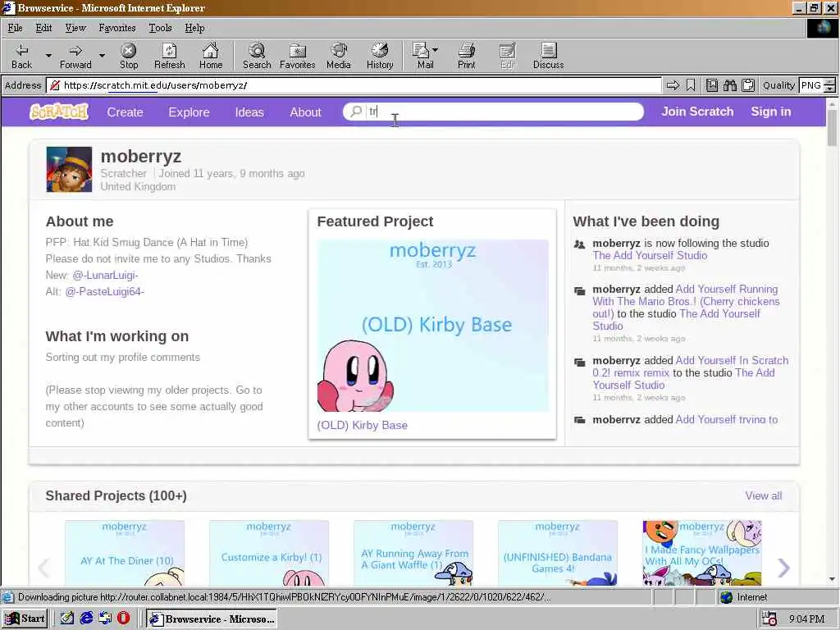
Task: Click the next arrow in Shared Projects carousel
Action: (783, 568)
